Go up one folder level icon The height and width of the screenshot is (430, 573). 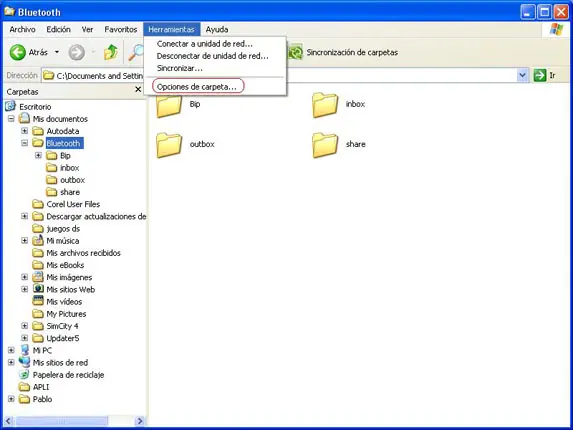point(111,52)
